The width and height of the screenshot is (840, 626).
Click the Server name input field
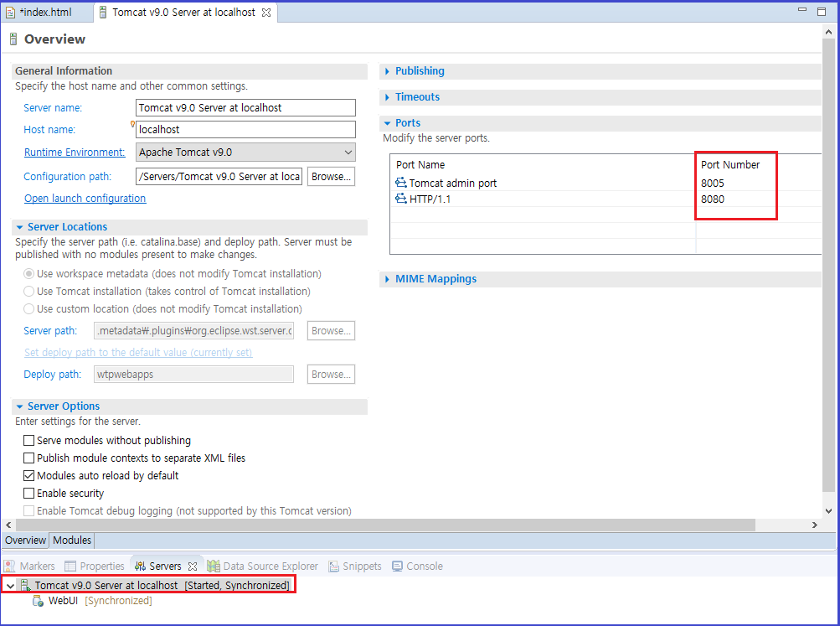pyautogui.click(x=245, y=108)
